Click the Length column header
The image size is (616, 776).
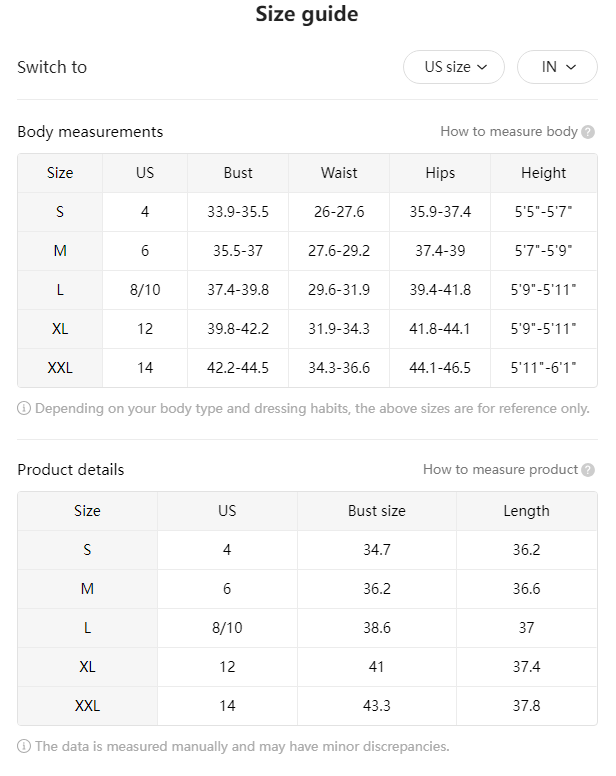pyautogui.click(x=526, y=511)
